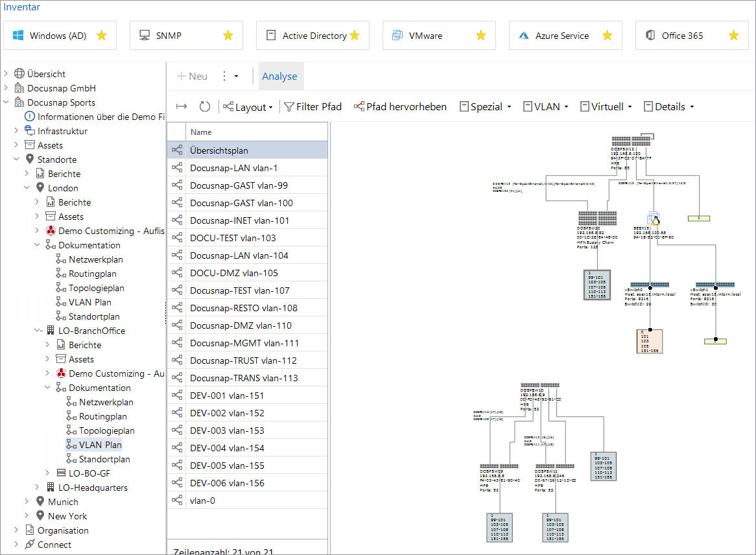Select Docusnap-GAST vlan-99 row
This screenshot has height=555, width=756.
tap(247, 185)
